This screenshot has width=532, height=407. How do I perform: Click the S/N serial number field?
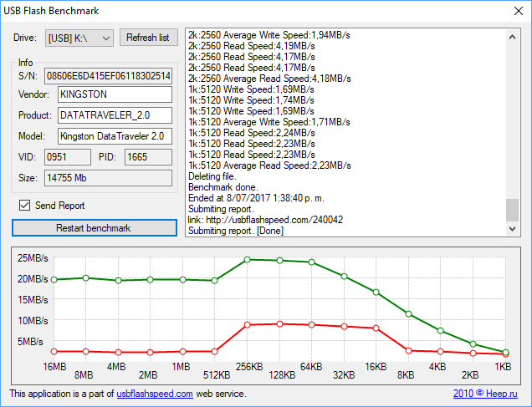108,76
